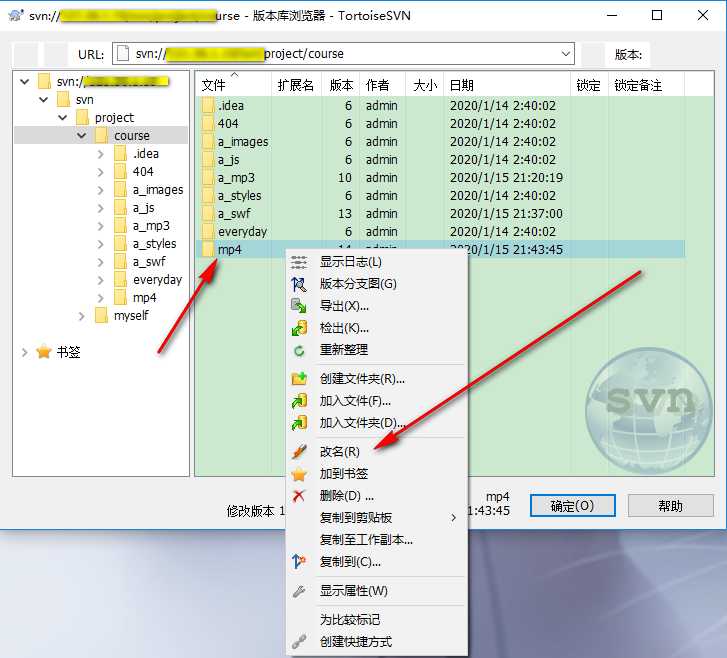Click the Export icon in context menu

click(x=299, y=306)
